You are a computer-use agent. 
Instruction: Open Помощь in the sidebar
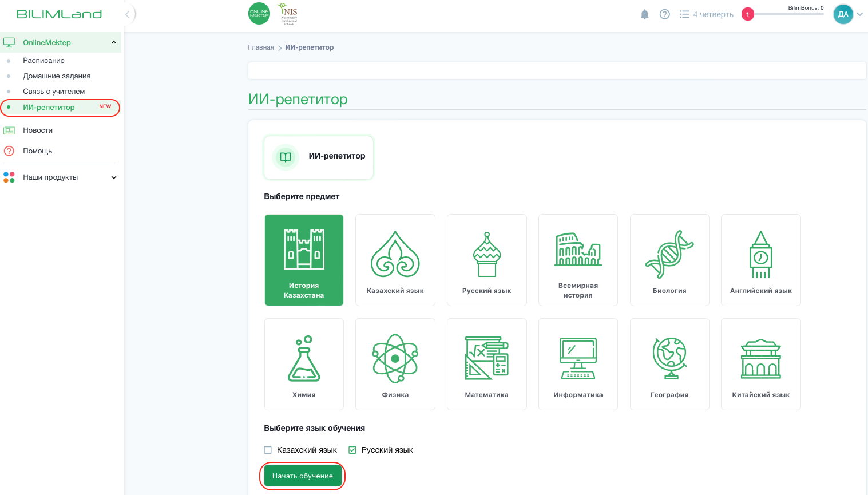[x=37, y=151]
